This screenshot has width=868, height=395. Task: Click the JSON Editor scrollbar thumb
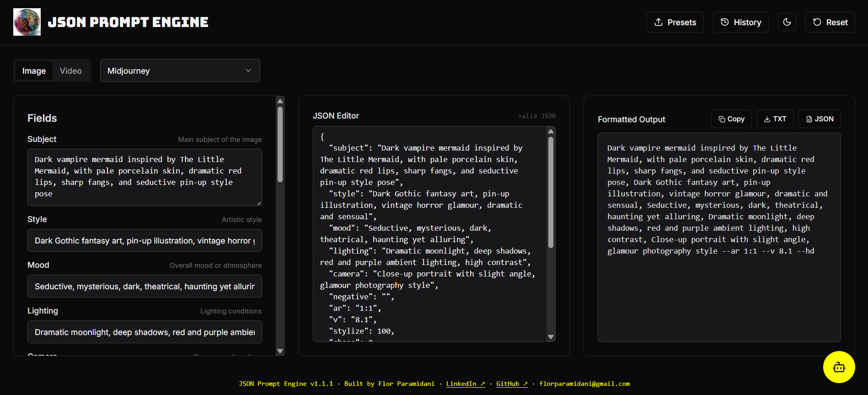(551, 192)
